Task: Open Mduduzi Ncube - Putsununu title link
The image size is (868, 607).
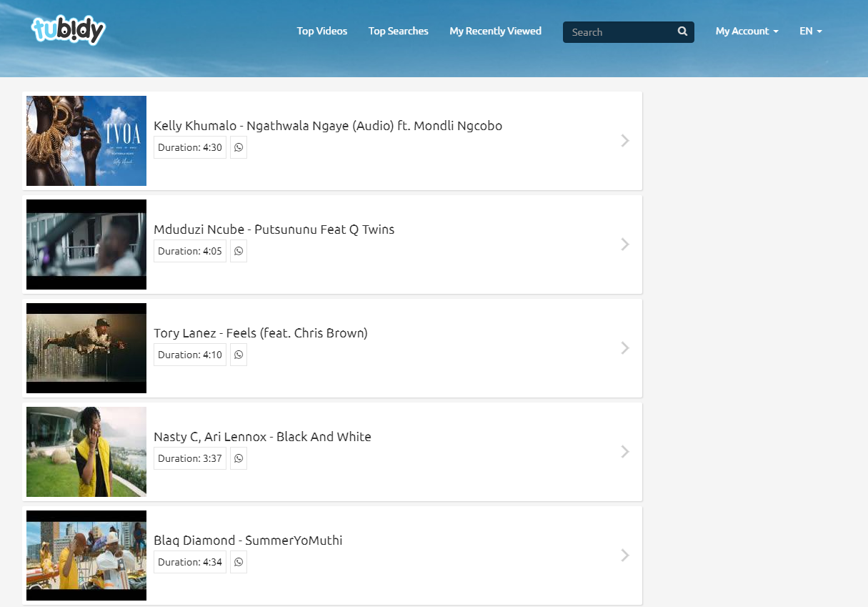Action: 274,230
